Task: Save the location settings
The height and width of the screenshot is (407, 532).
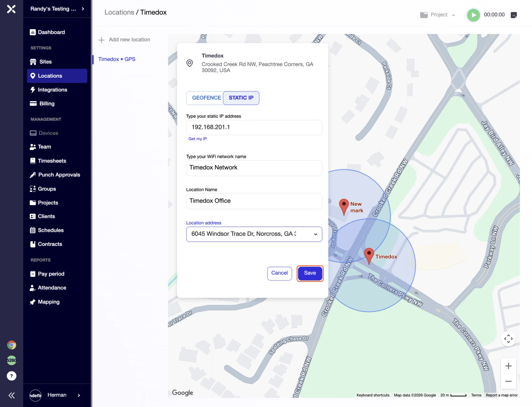Action: coord(310,273)
